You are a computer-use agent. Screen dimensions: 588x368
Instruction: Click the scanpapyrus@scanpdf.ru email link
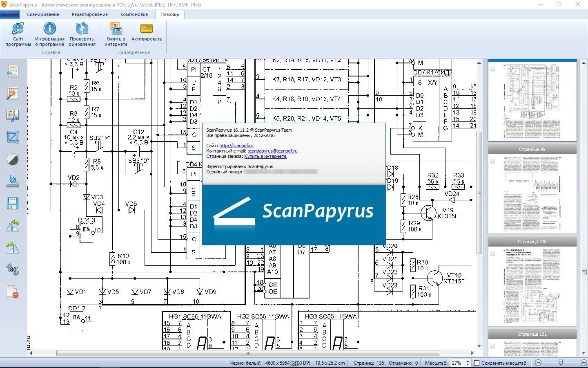point(272,151)
